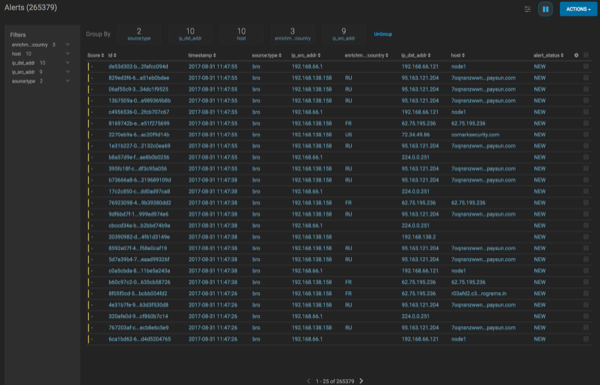The width and height of the screenshot is (600, 385).
Task: Select the comarksecurity.com alert row checkbox
Action: 586,135
